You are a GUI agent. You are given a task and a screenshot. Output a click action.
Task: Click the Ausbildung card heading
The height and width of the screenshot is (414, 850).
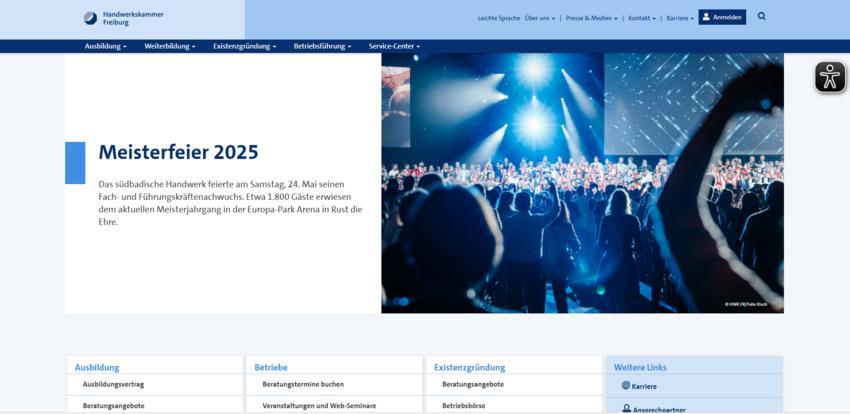tap(97, 367)
